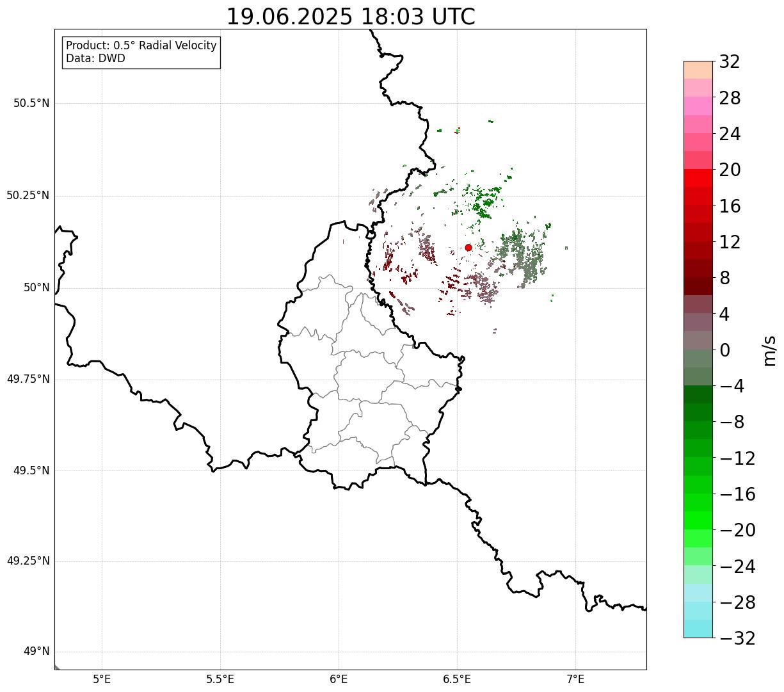Click colorbar tick label −20
784x692 pixels.
coord(737,531)
